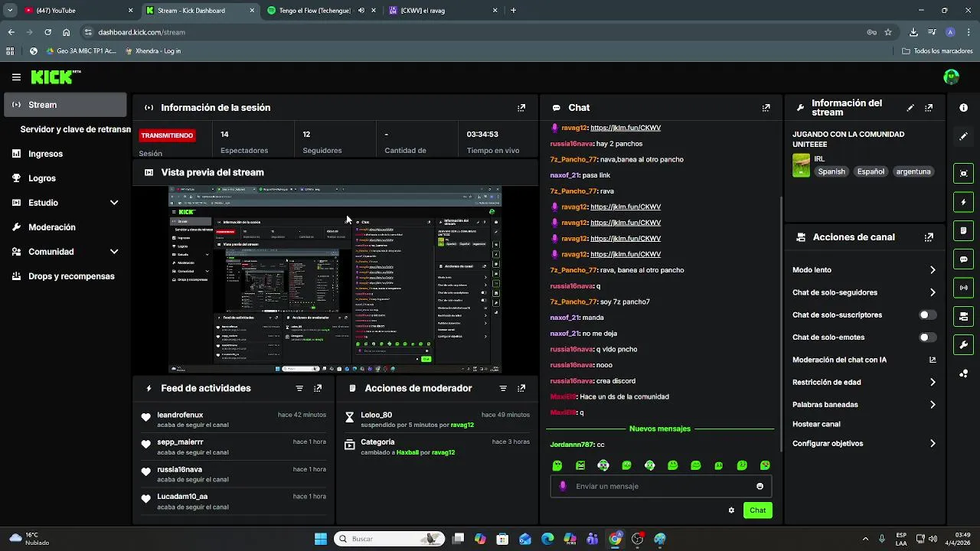The height and width of the screenshot is (551, 980).
Task: Open the first jklm.fun/CKWV link in chat
Action: tap(626, 128)
